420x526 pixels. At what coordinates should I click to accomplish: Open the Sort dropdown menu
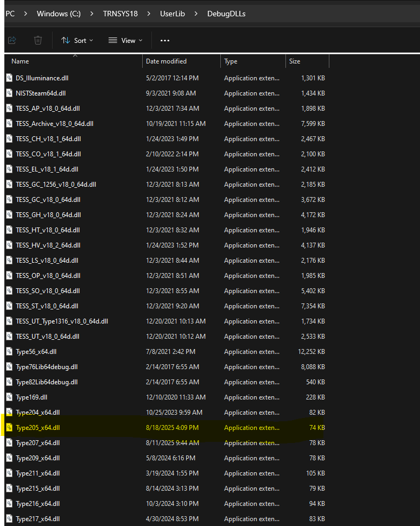click(77, 40)
